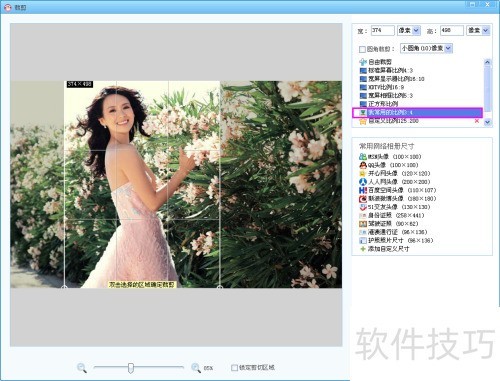The image size is (500, 381).
Task: Delete custom ratio with red X
Action: 476,121
